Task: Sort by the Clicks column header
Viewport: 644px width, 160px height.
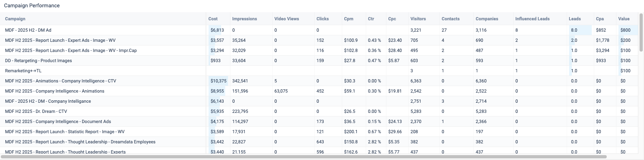Action: click(322, 19)
